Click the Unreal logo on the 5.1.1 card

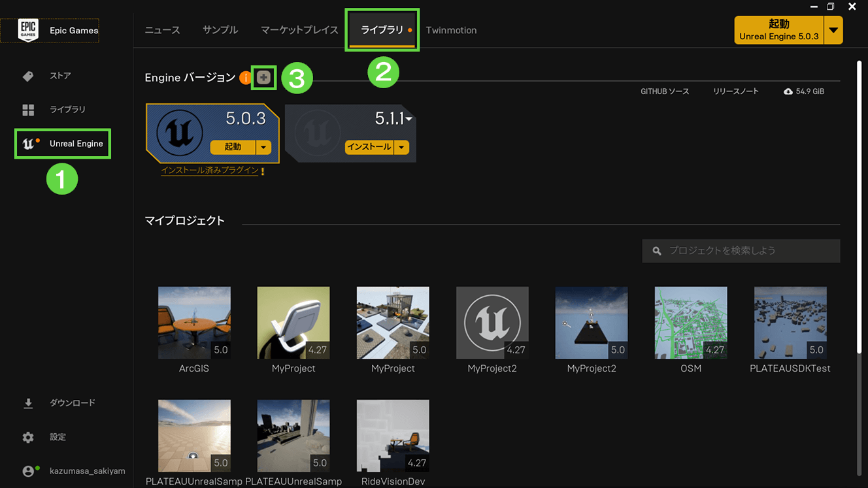tap(317, 133)
